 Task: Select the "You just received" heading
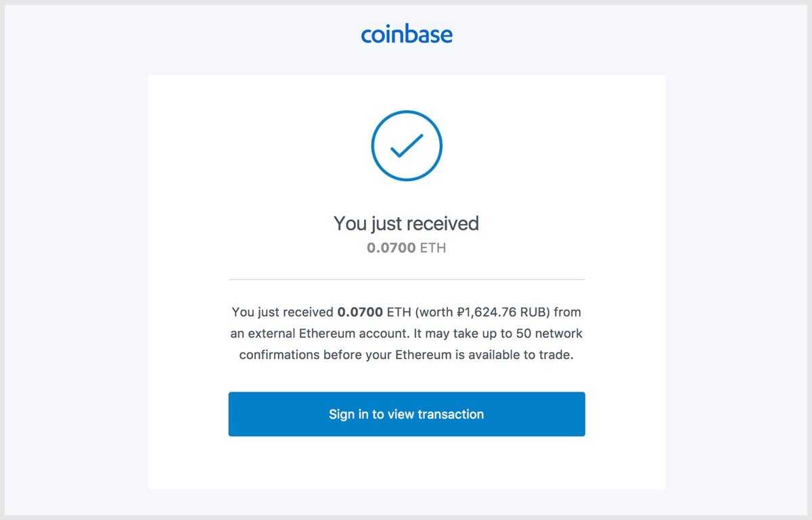pos(407,224)
